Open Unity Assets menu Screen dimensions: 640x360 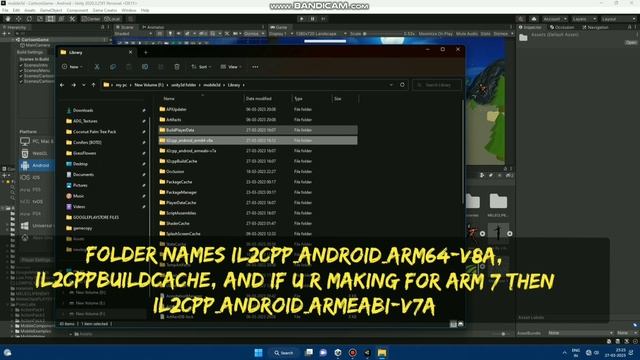(30, 10)
